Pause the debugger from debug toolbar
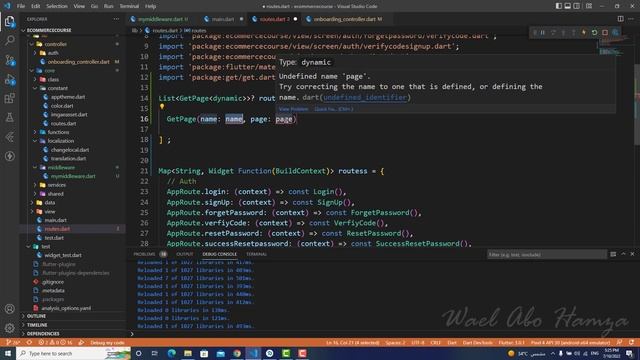The image size is (640, 360). pos(543,32)
